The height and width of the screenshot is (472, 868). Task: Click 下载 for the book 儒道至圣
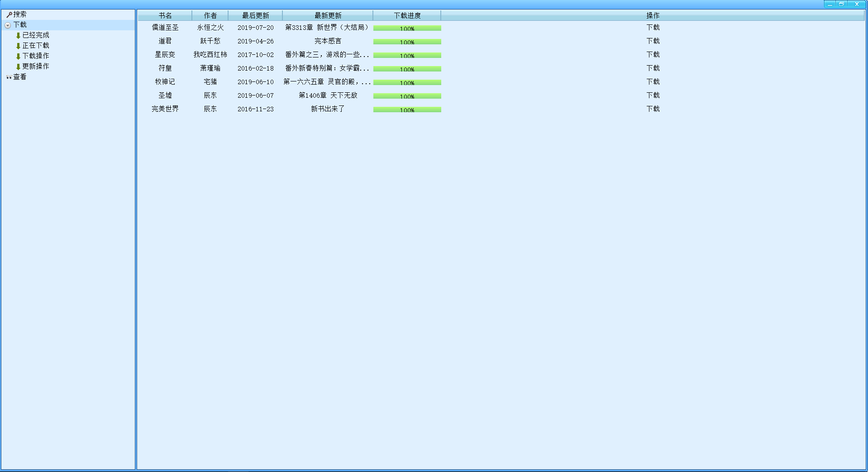pos(653,28)
